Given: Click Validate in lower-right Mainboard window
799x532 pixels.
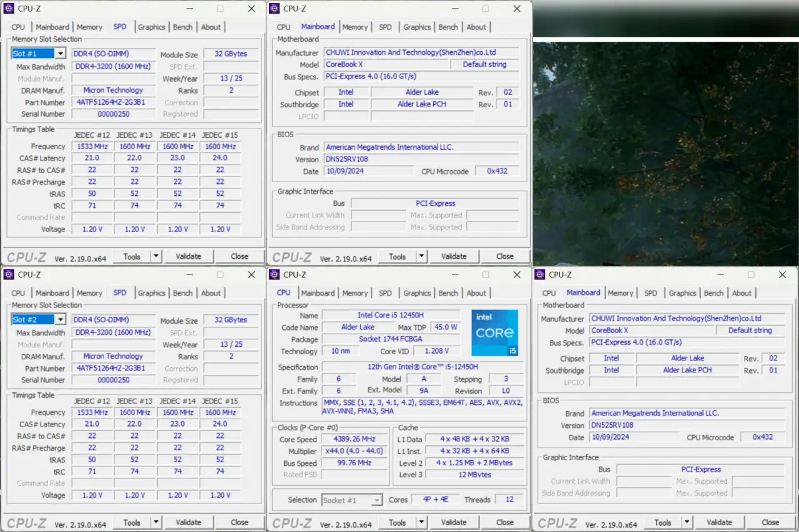Looking at the screenshot, I should coord(719,523).
